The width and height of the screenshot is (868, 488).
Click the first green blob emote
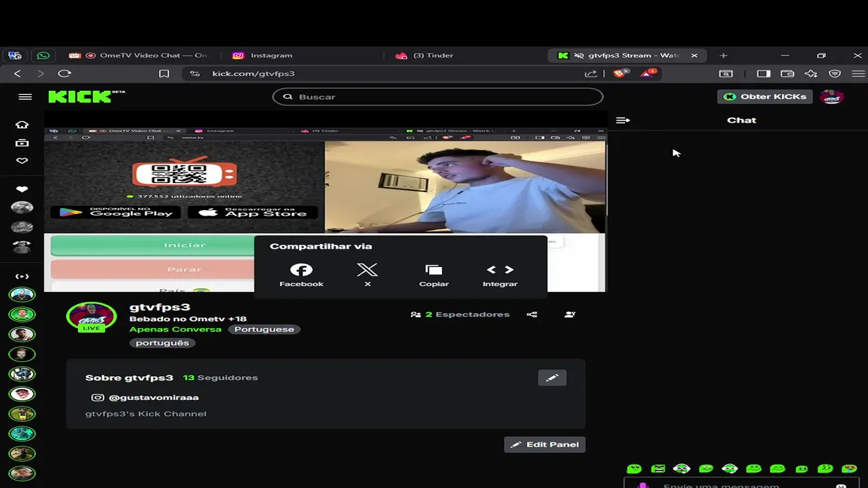(x=634, y=468)
